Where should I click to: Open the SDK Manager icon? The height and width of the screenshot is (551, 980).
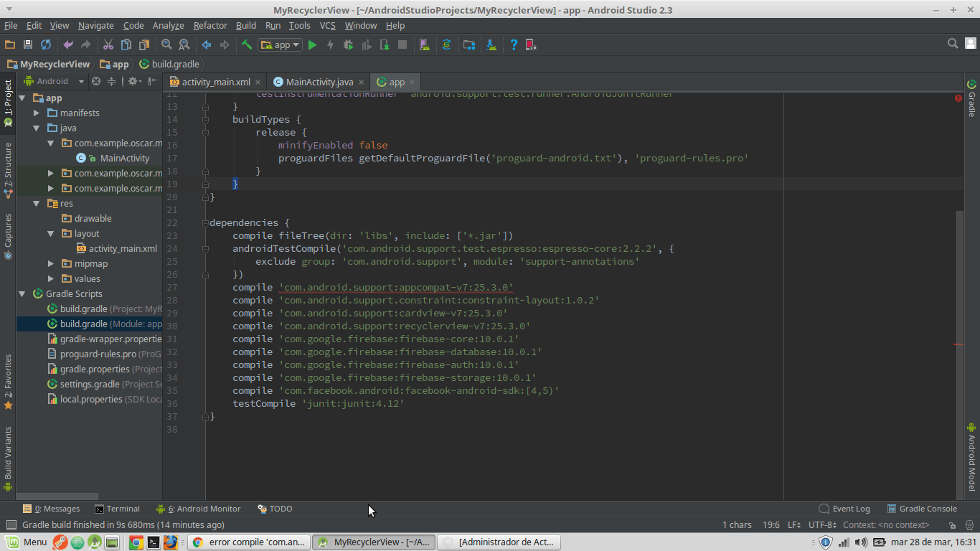pos(491,44)
